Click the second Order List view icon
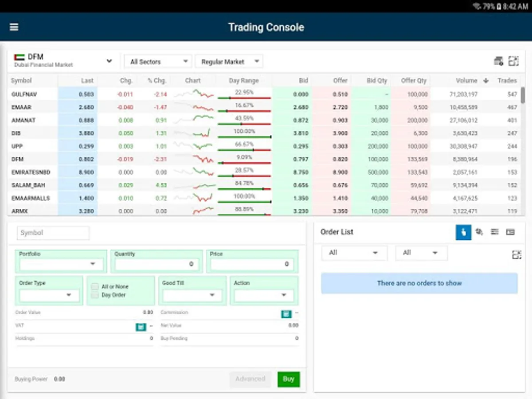The image size is (532, 399). click(x=479, y=232)
